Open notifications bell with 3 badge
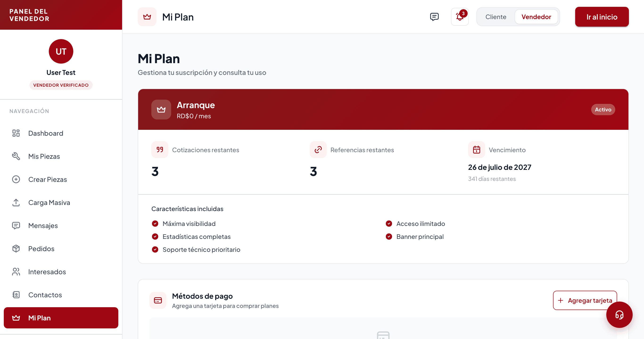The height and width of the screenshot is (339, 644). point(460,17)
